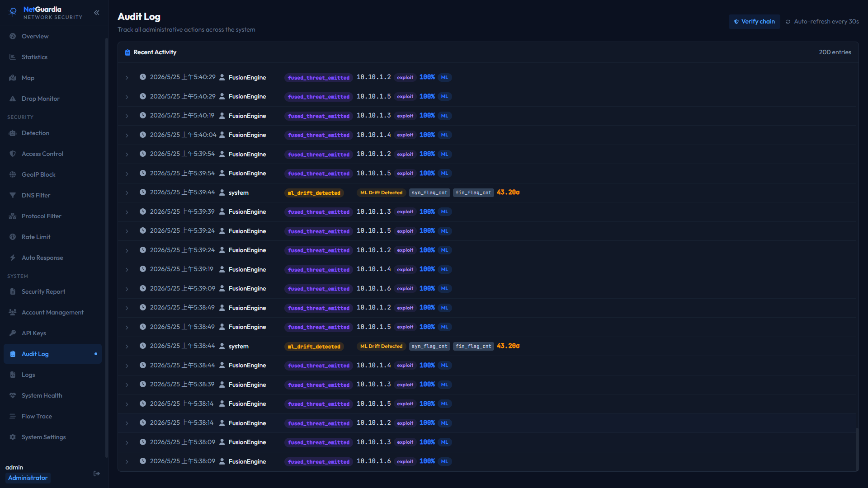
Task: Go to Drop Monitor in the sidebar
Action: tap(52, 99)
